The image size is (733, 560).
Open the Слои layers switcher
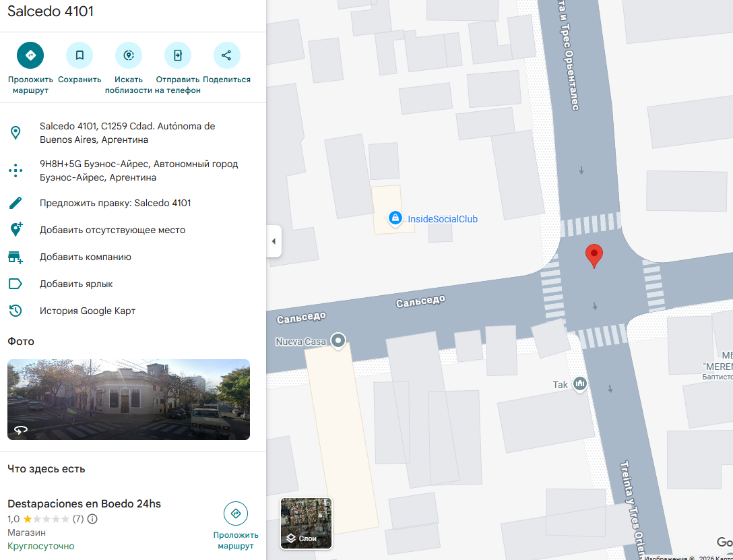[x=306, y=523]
